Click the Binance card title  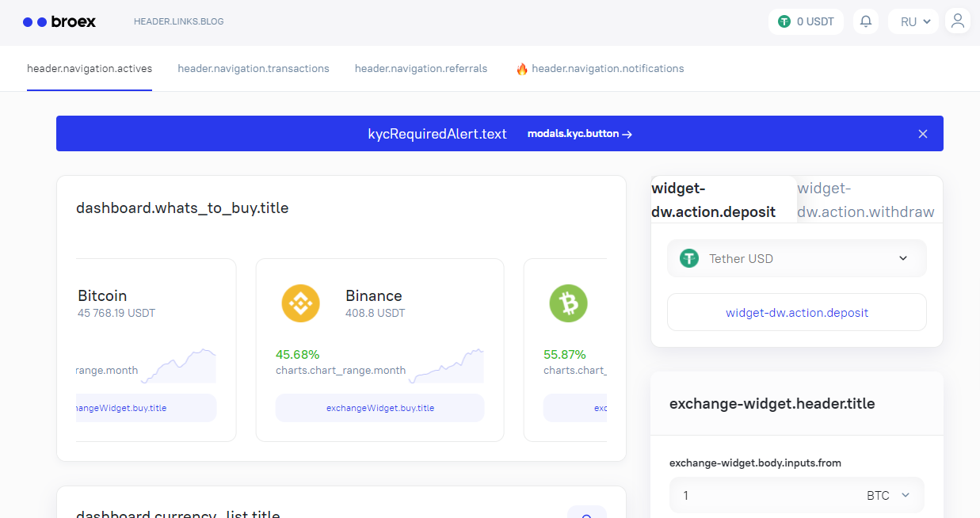(x=374, y=295)
